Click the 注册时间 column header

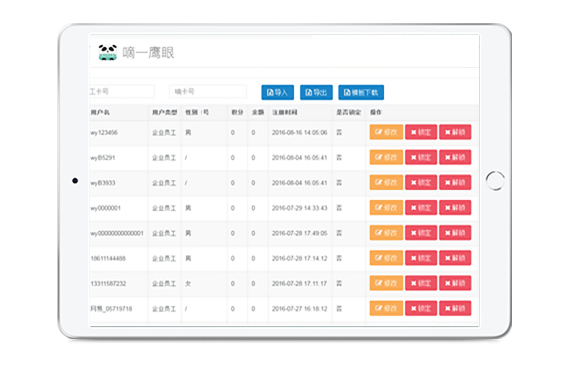pos(285,112)
